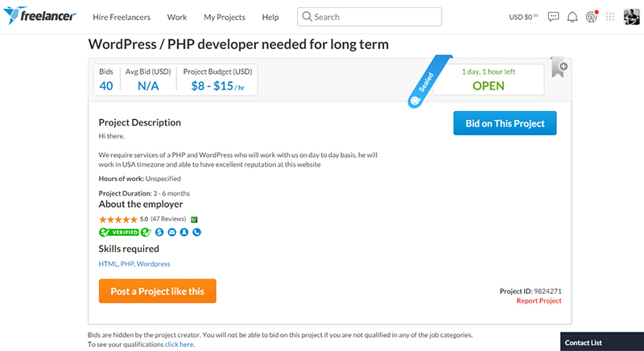644x351 pixels.
Task: Open the USD $0 balance dropdown
Action: (x=524, y=17)
